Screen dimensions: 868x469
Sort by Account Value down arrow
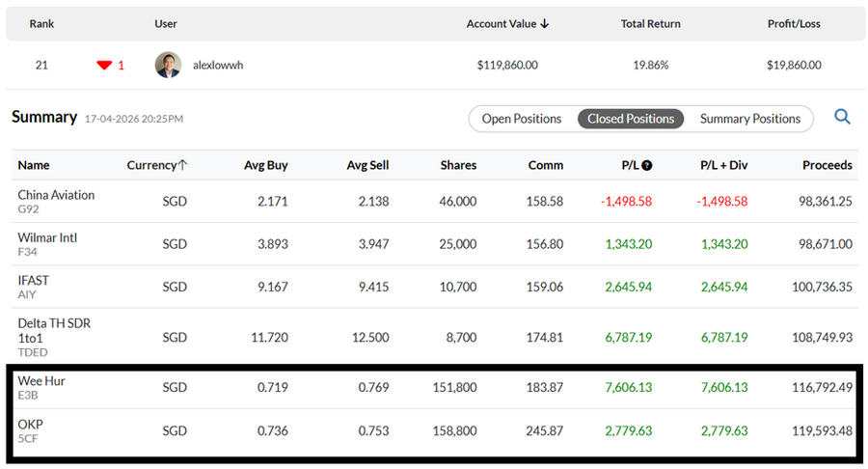coord(545,24)
